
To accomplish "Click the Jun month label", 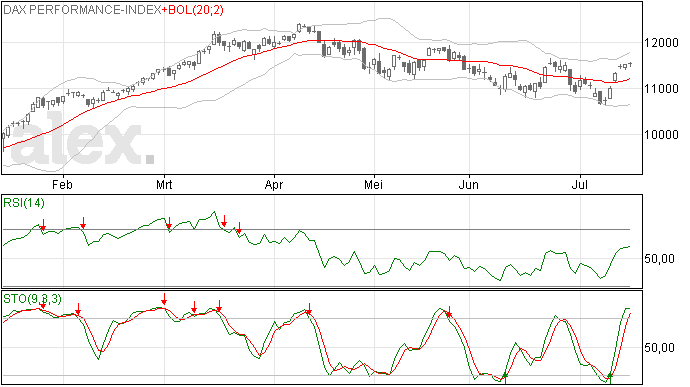I will 469,184.
